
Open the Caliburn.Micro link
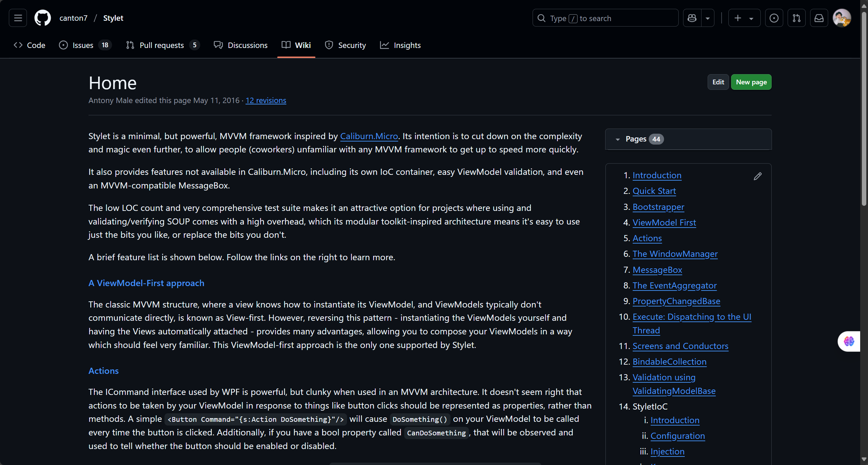[x=369, y=136]
